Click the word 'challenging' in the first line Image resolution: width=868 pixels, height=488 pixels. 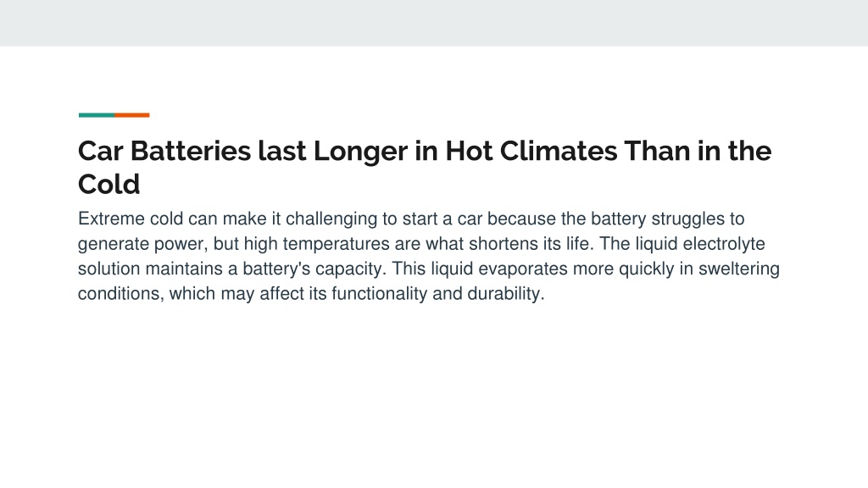pos(331,219)
